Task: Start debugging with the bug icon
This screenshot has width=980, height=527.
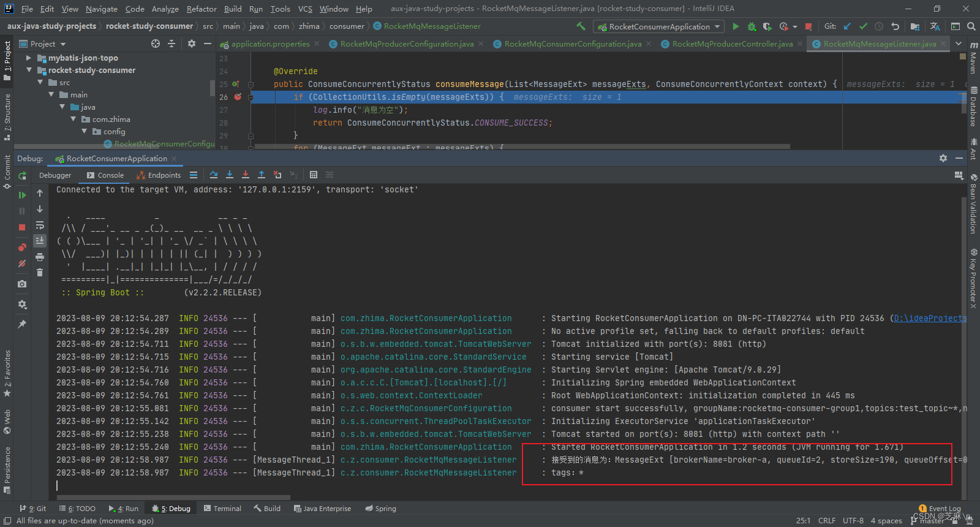Action: (752, 26)
